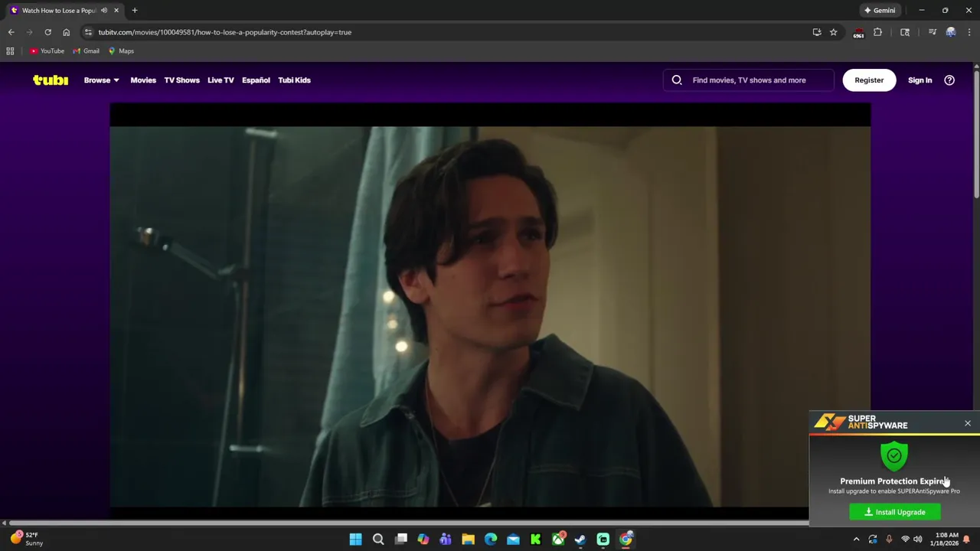This screenshot has height=551, width=980.
Task: Open Tubi Kids section
Action: [x=294, y=80]
